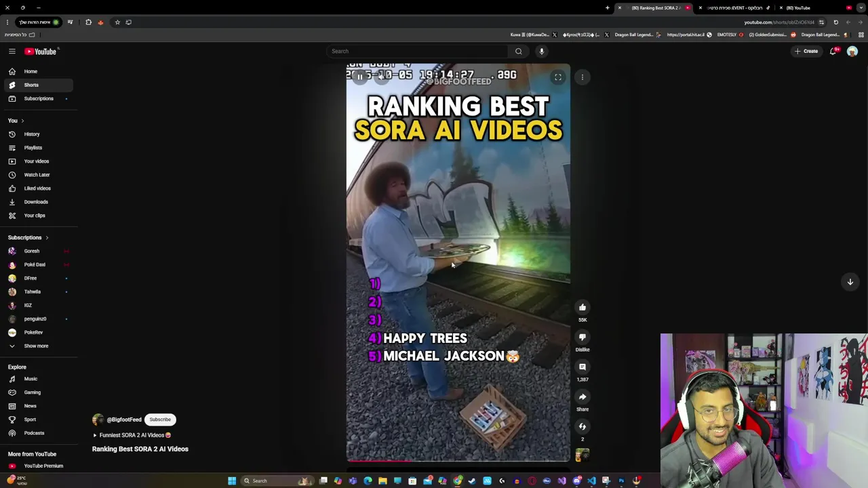Screen dimensions: 868x488
Task: Open Your videos in the sidebar
Action: 37,161
